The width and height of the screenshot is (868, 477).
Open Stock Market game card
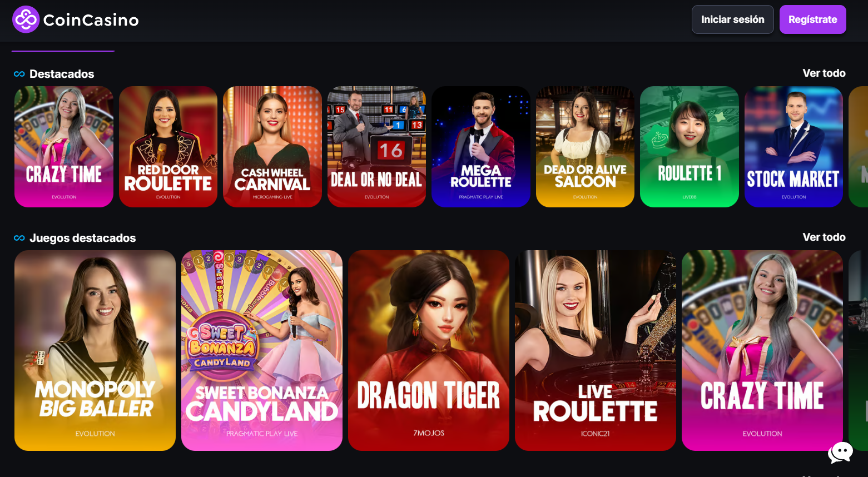[x=793, y=147]
